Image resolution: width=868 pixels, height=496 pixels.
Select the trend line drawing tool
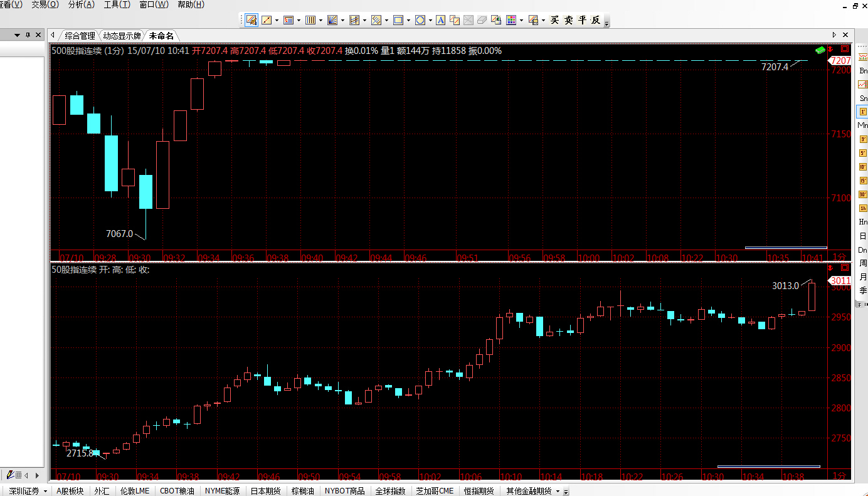267,20
